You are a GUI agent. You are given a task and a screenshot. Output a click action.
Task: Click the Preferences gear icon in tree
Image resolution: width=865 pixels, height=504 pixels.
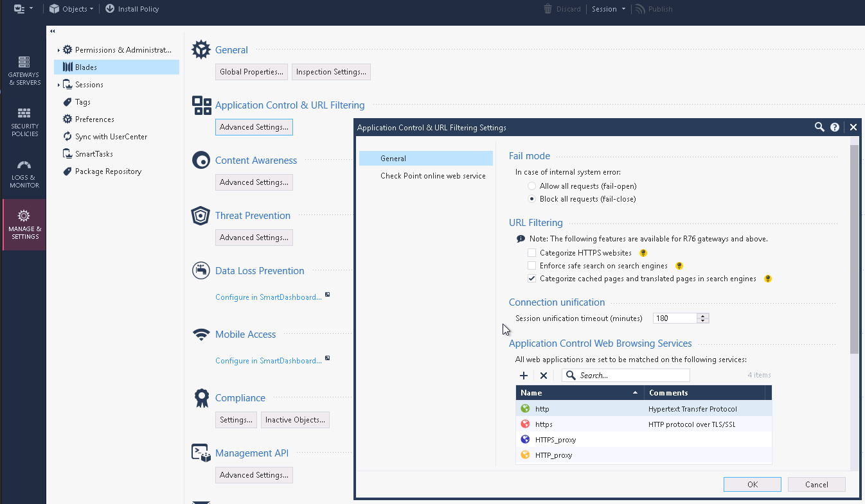67,119
